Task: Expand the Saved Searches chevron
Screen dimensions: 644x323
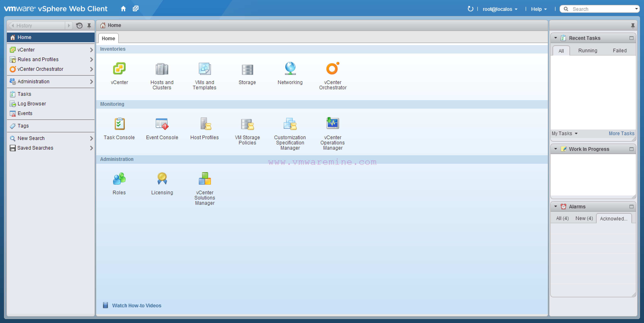Action: (x=91, y=148)
